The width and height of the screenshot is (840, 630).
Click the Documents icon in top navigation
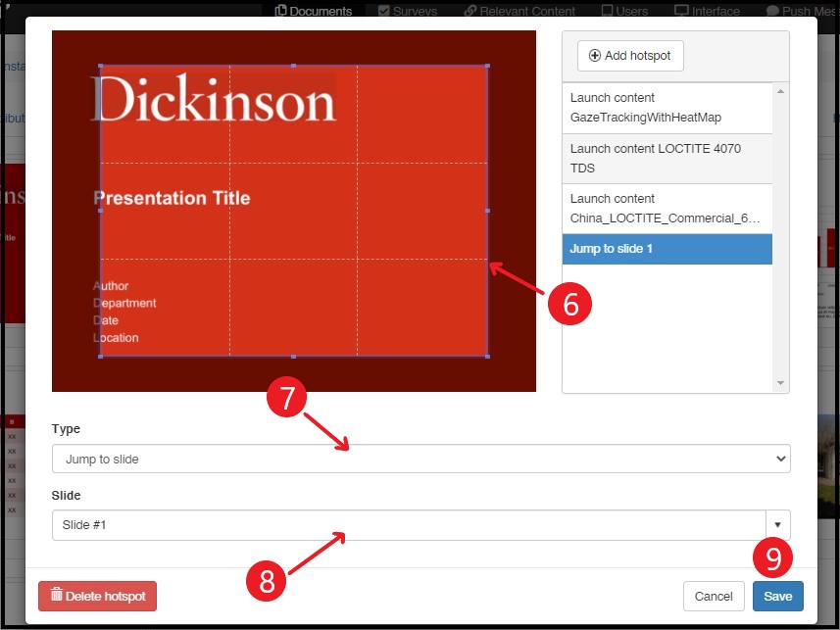(x=281, y=11)
